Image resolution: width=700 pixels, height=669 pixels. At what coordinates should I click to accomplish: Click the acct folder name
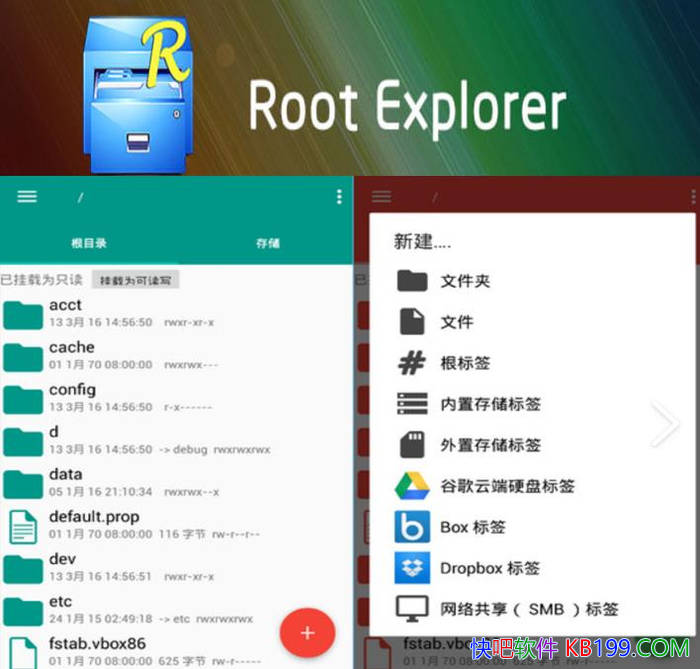(65, 305)
